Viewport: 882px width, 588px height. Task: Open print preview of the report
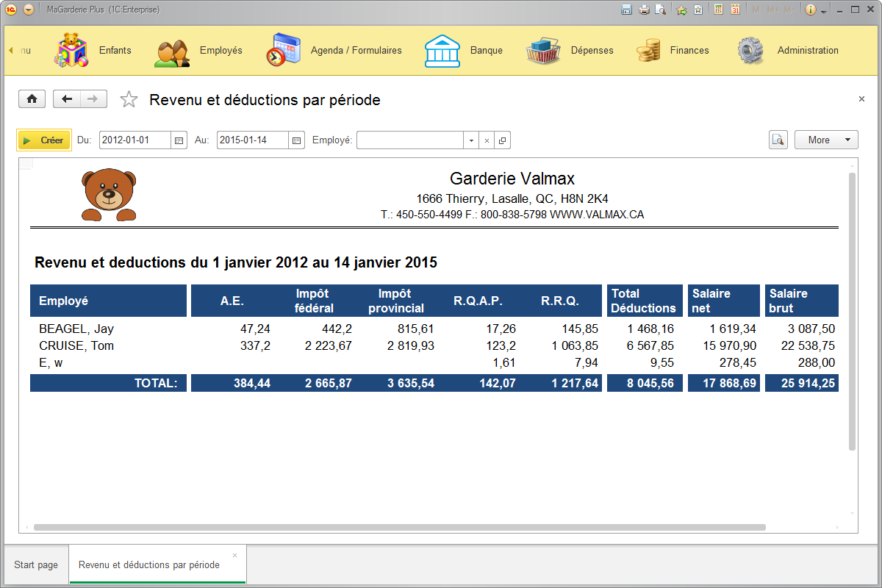click(778, 140)
